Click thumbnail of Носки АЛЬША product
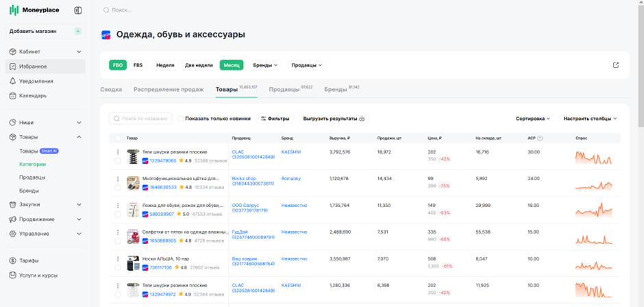The image size is (644, 307). (133, 262)
